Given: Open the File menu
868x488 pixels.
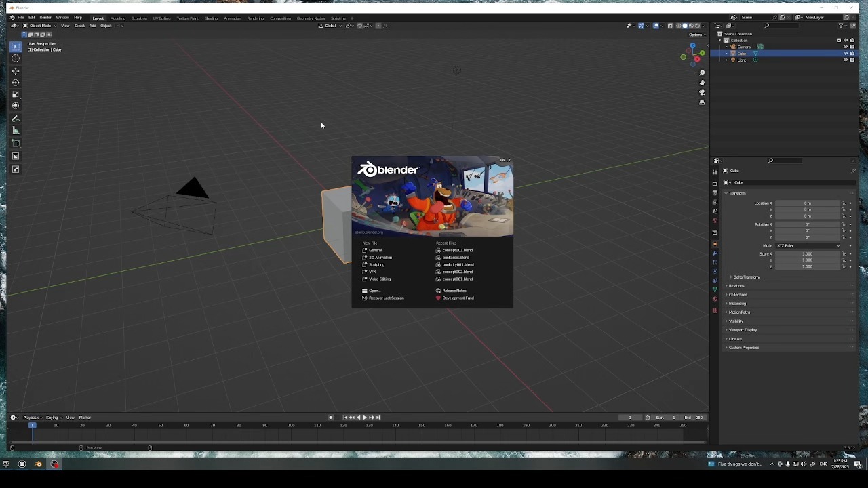Looking at the screenshot, I should 21,18.
